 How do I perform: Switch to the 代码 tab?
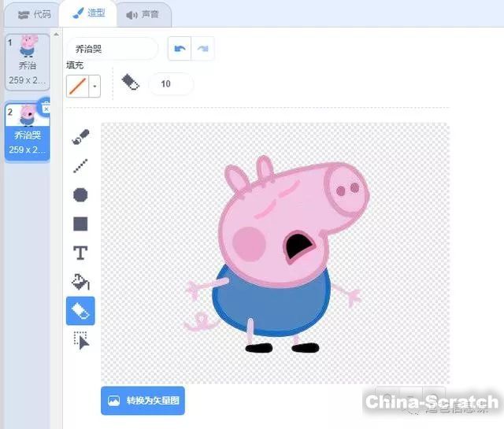point(35,14)
